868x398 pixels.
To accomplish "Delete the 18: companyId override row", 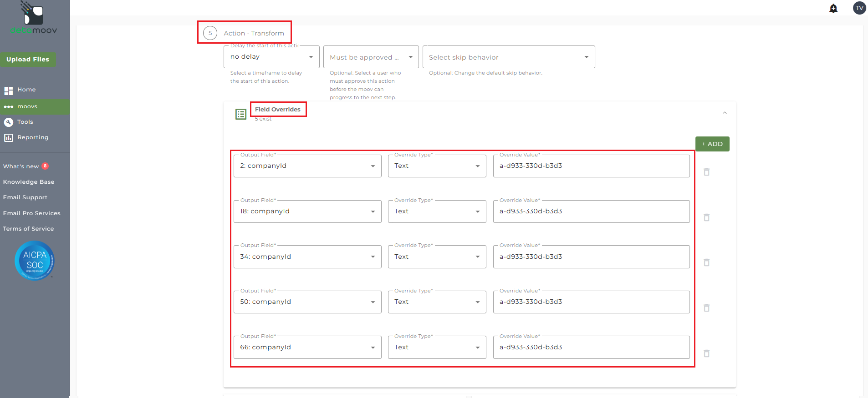I will click(x=706, y=217).
